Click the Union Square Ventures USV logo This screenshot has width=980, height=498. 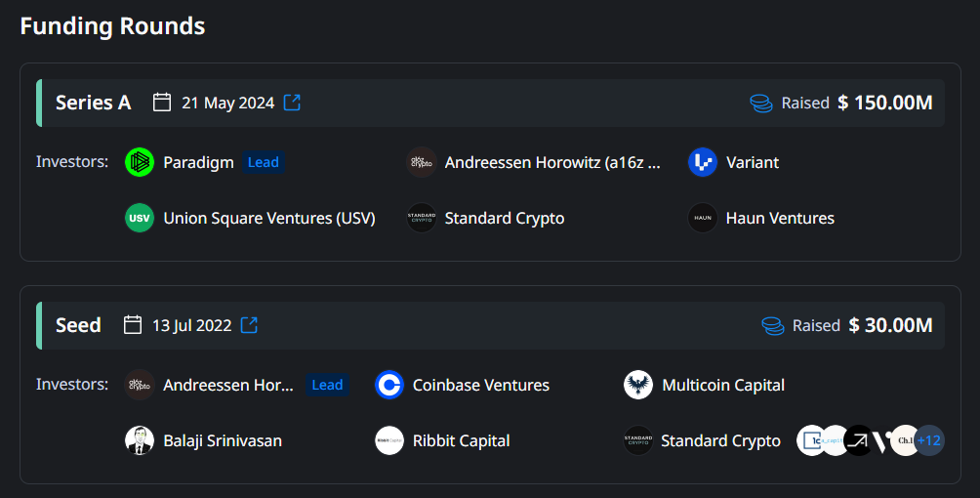pyautogui.click(x=140, y=218)
